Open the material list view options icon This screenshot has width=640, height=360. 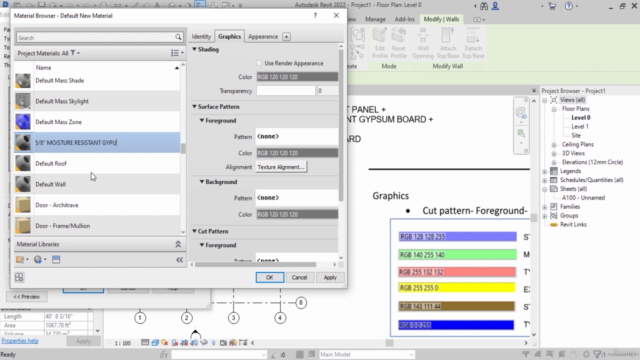tap(175, 53)
